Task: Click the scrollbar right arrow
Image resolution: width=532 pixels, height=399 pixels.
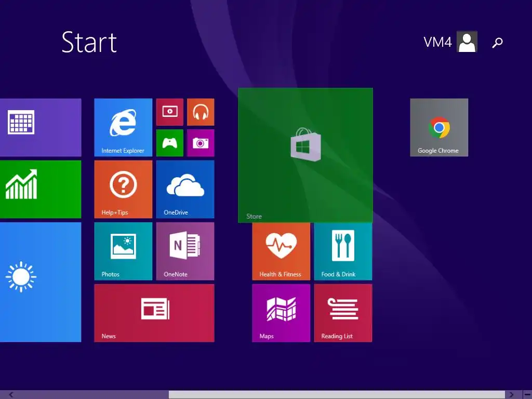Action: [x=512, y=395]
